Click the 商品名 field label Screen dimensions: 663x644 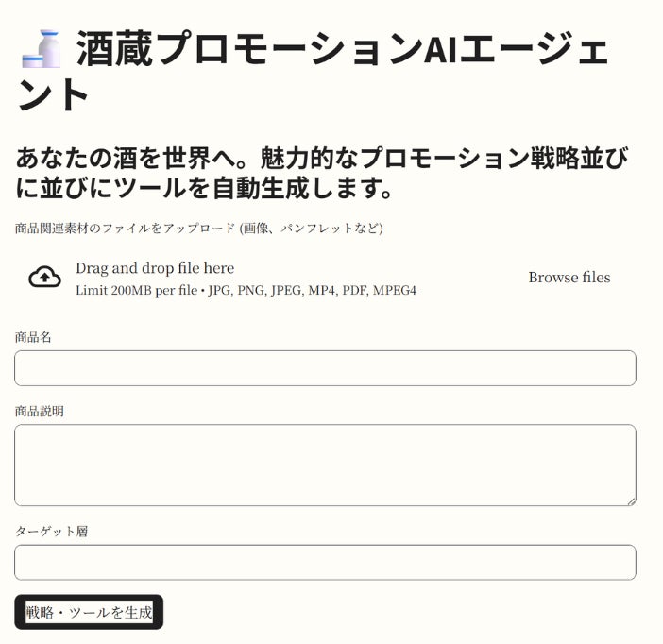point(33,337)
